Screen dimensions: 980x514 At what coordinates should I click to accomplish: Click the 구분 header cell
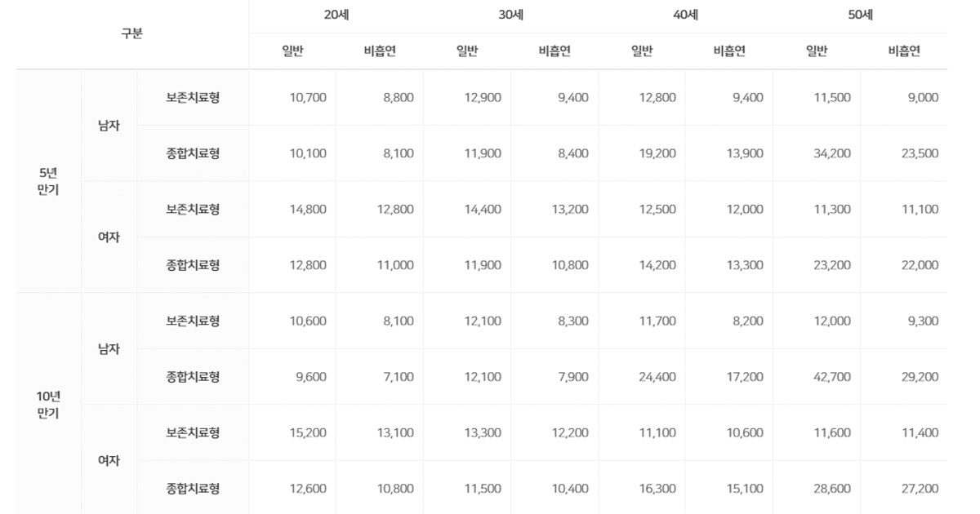tap(131, 34)
